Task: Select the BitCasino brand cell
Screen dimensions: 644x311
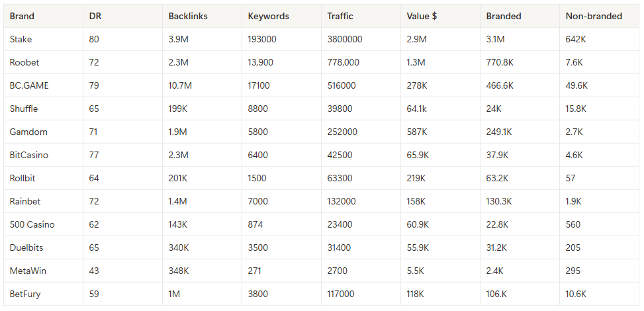Action: click(43, 155)
